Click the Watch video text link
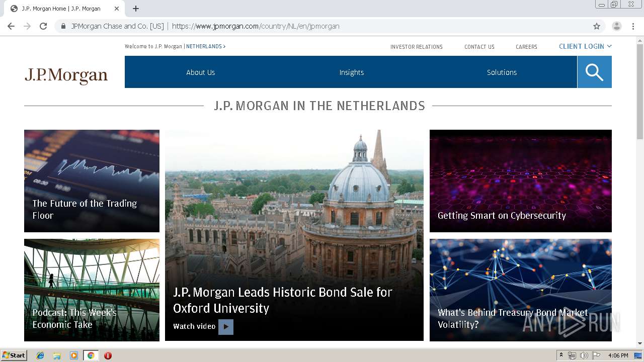The height and width of the screenshot is (362, 644). click(194, 326)
